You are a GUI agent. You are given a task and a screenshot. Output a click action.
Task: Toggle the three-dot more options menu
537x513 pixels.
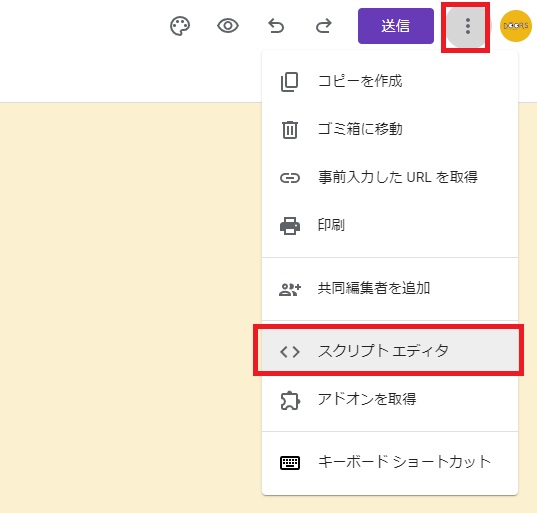click(467, 26)
